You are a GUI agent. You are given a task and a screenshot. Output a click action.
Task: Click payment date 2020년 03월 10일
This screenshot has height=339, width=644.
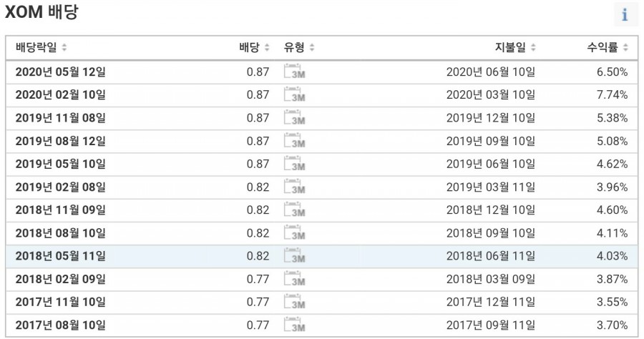pos(491,95)
